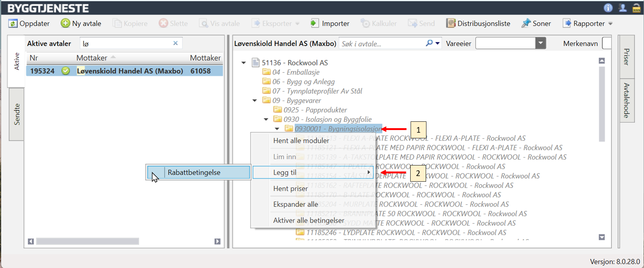
Task: Collapse the 09 - Byggevarer tree node
Action: (x=255, y=101)
